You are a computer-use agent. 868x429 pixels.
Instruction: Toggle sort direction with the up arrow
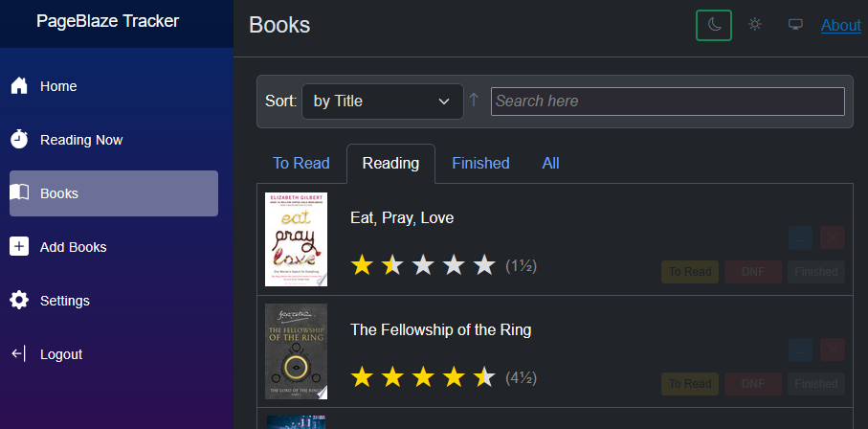coord(473,101)
